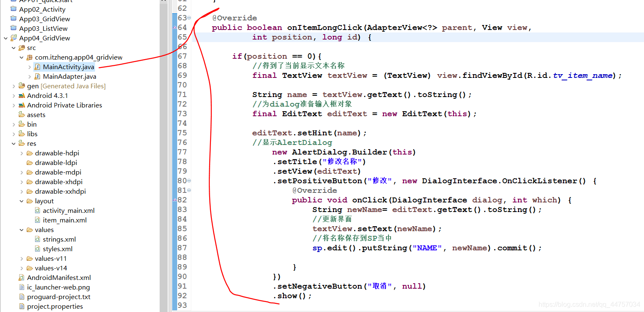Collapse the layout folder
The height and width of the screenshot is (312, 644).
tap(21, 201)
